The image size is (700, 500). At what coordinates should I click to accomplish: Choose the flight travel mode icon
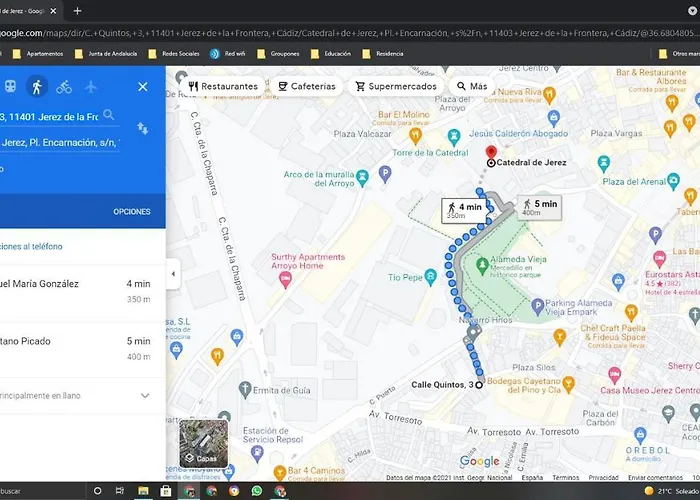[x=92, y=87]
